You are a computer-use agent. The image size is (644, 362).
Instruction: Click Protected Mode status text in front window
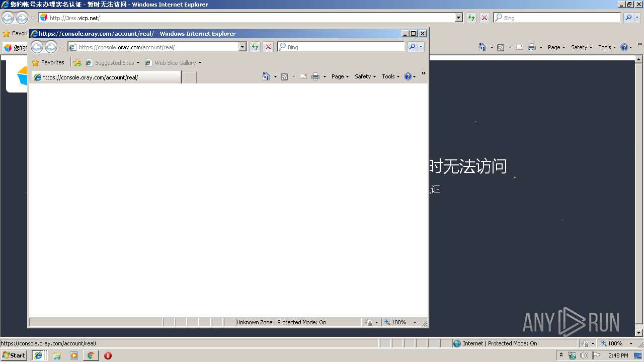point(281,322)
